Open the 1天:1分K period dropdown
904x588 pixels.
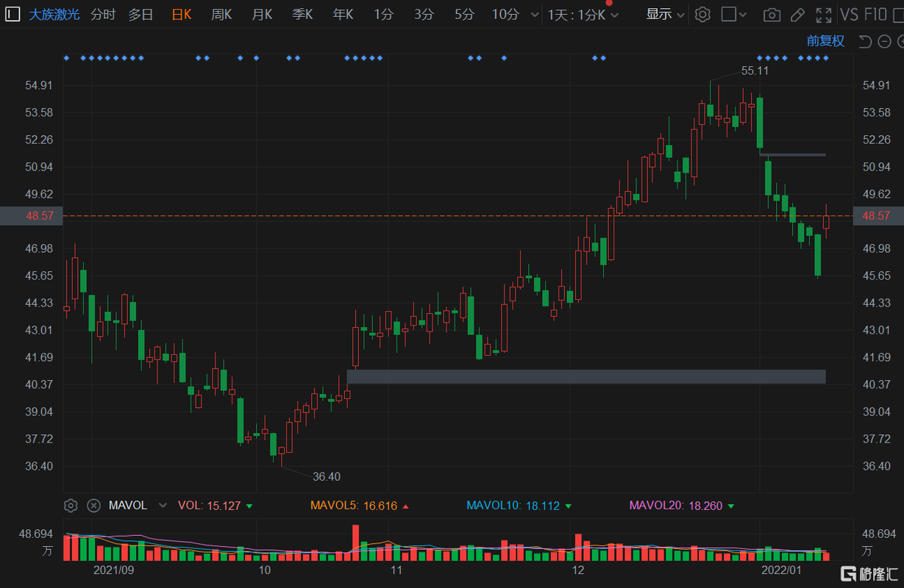point(583,15)
